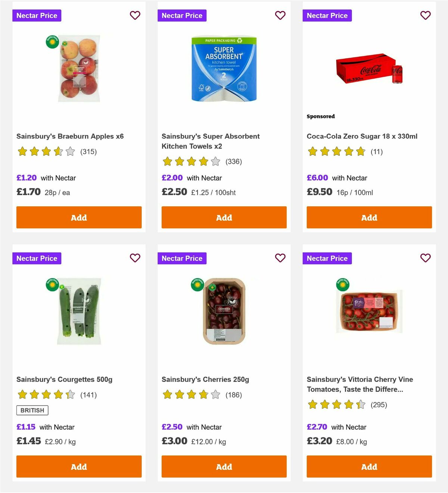Click the heart icon on Super Absorbent Kitchen Towels
Viewport: 448px width, 493px height.
tap(280, 15)
